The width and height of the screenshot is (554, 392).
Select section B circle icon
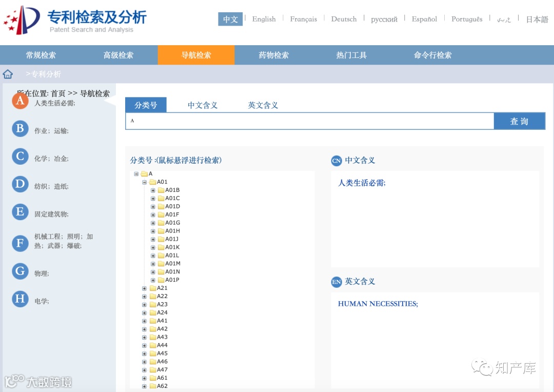[20, 129]
